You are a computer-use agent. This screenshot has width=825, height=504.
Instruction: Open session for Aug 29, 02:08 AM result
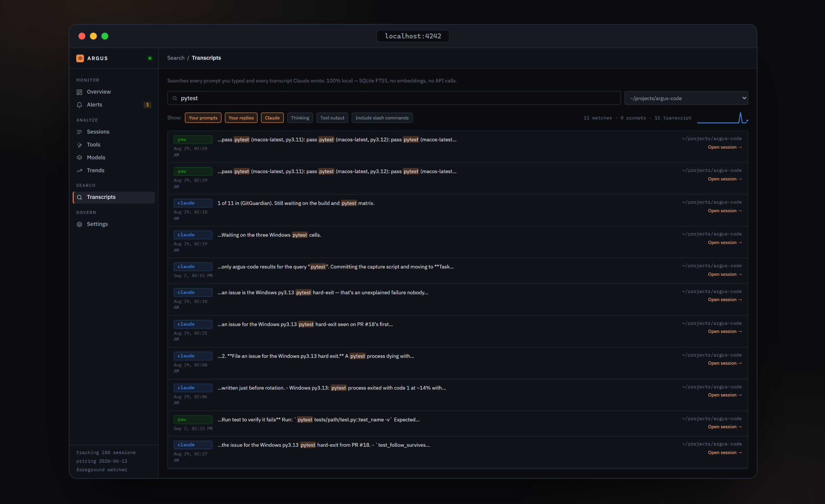click(724, 363)
